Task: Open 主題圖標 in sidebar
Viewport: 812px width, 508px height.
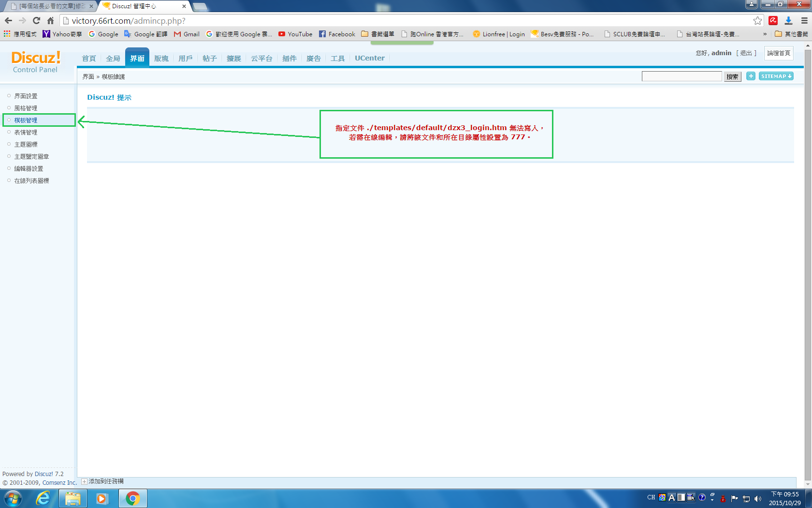Action: 26,144
